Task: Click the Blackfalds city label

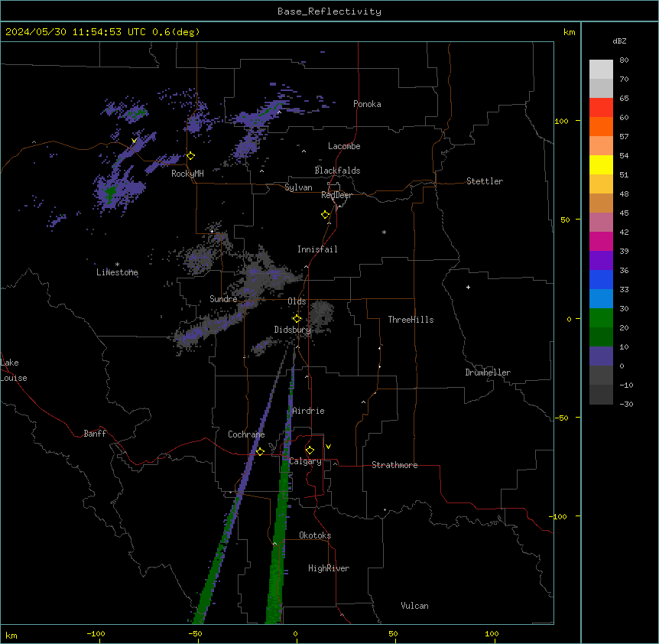Action: (337, 171)
